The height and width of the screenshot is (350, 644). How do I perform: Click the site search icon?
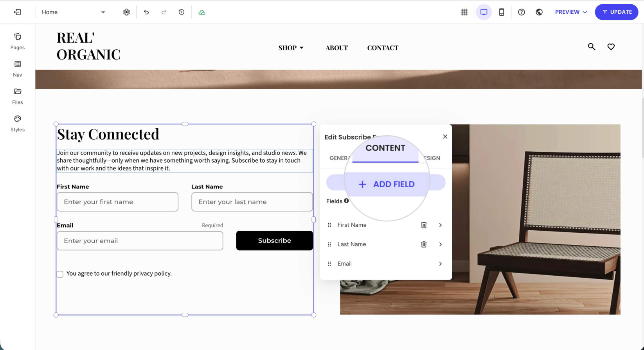pos(592,47)
